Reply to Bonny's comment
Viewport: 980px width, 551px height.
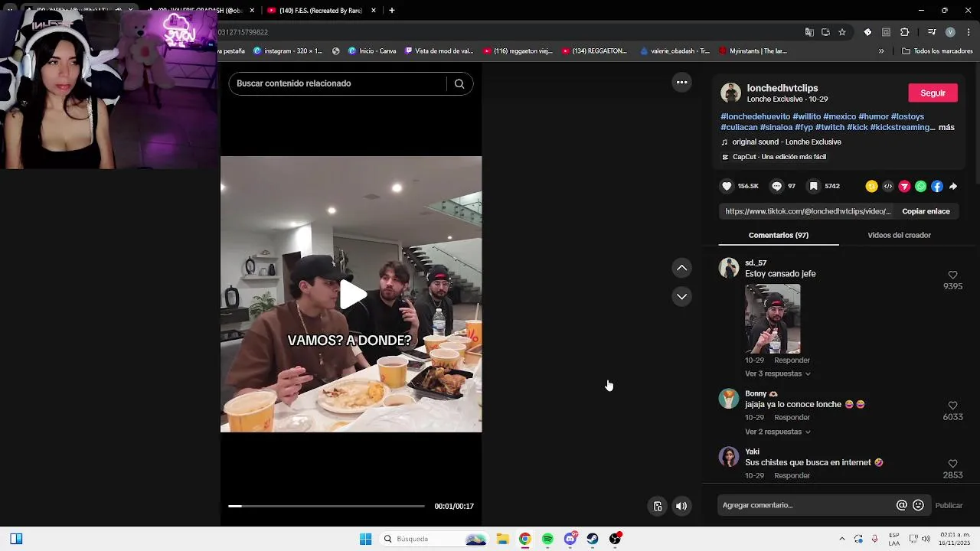point(792,417)
